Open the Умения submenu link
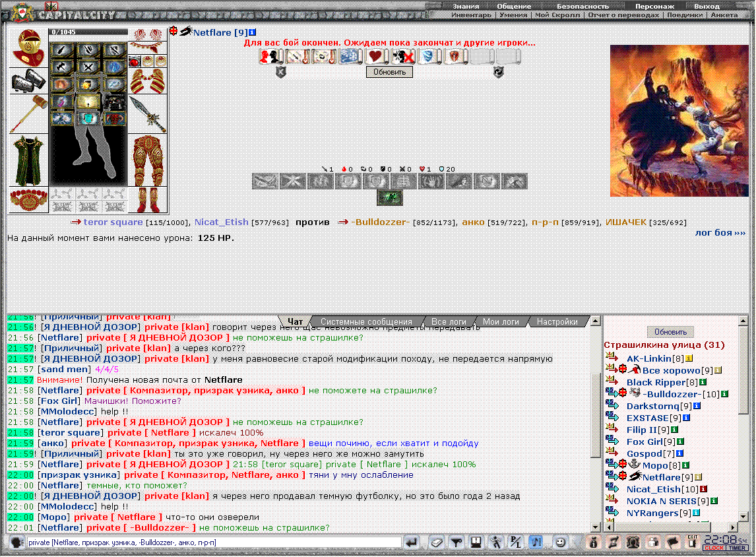756x557 pixels. point(513,15)
